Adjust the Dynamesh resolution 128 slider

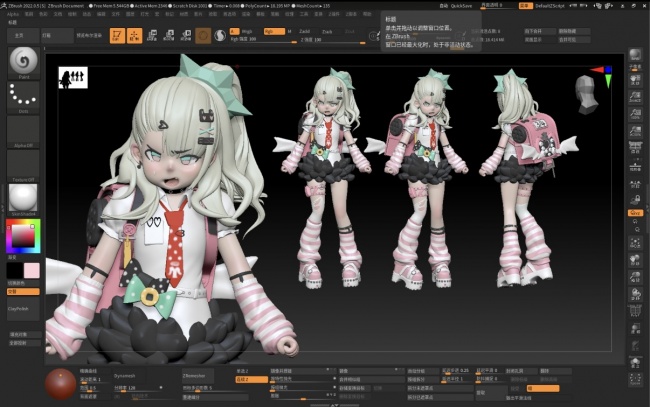point(138,388)
